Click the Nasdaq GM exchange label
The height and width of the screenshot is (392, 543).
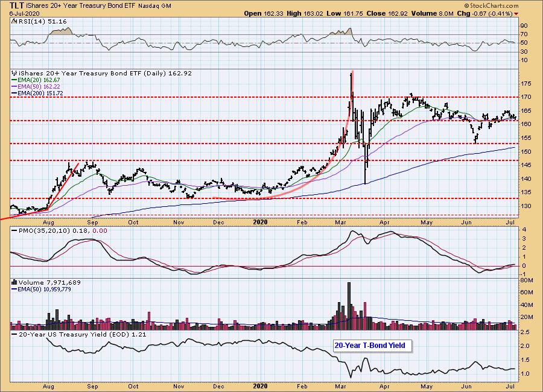point(154,6)
